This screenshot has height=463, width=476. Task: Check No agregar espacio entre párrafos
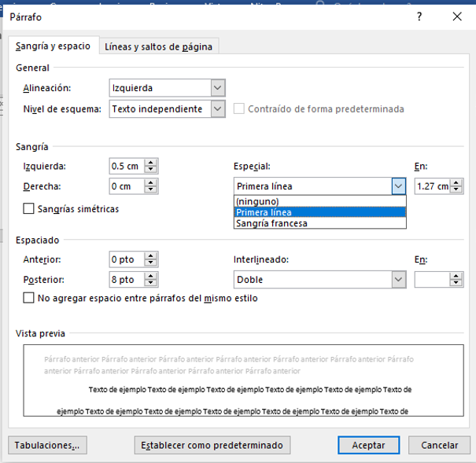(29, 299)
